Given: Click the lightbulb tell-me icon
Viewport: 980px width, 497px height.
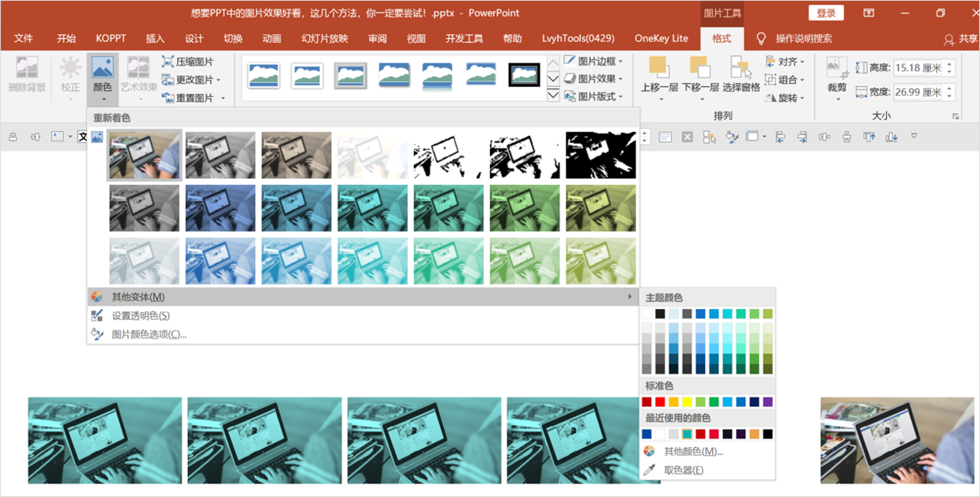Looking at the screenshot, I should coord(761,38).
